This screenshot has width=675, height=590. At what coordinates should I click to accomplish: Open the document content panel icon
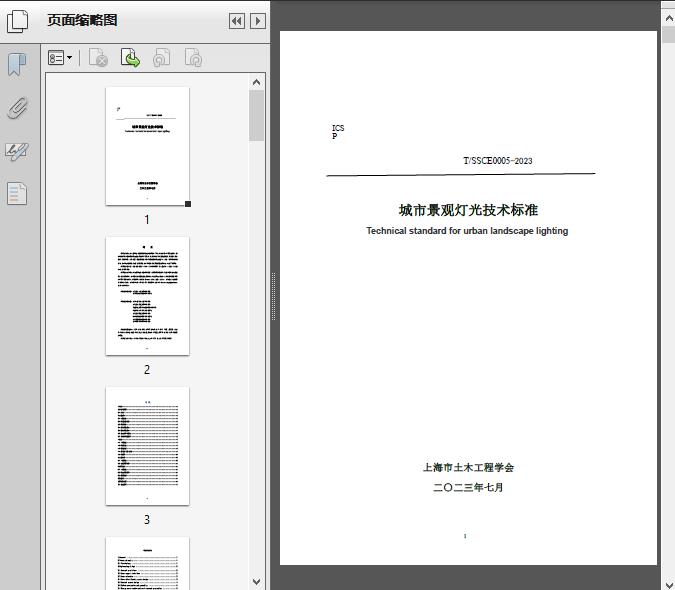17,193
